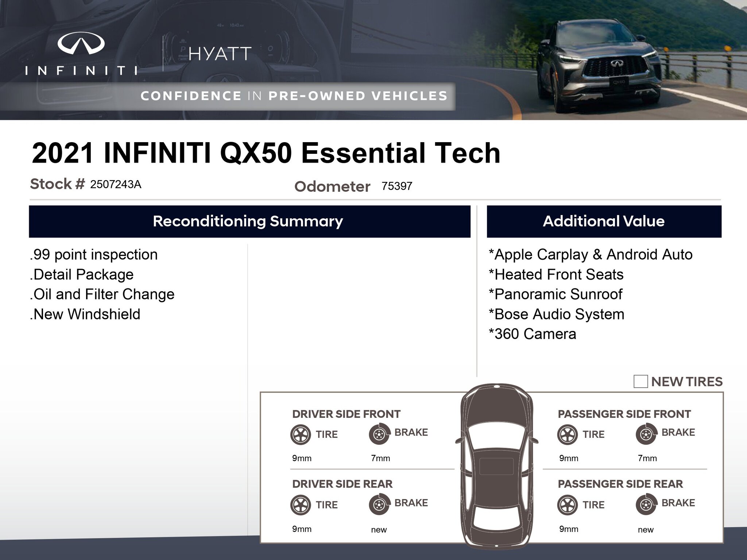The height and width of the screenshot is (560, 747).
Task: Click driver side front brake icon
Action: pyautogui.click(x=379, y=434)
